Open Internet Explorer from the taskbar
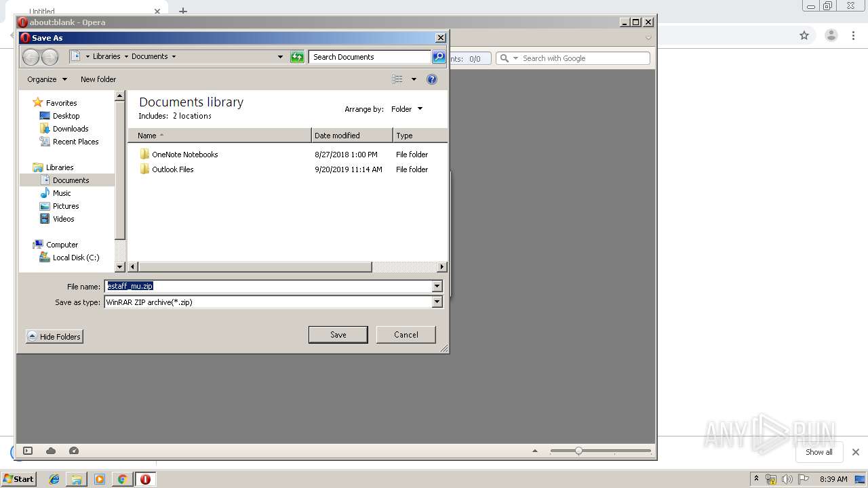Viewport: 868px width, 488px height. [x=54, y=479]
